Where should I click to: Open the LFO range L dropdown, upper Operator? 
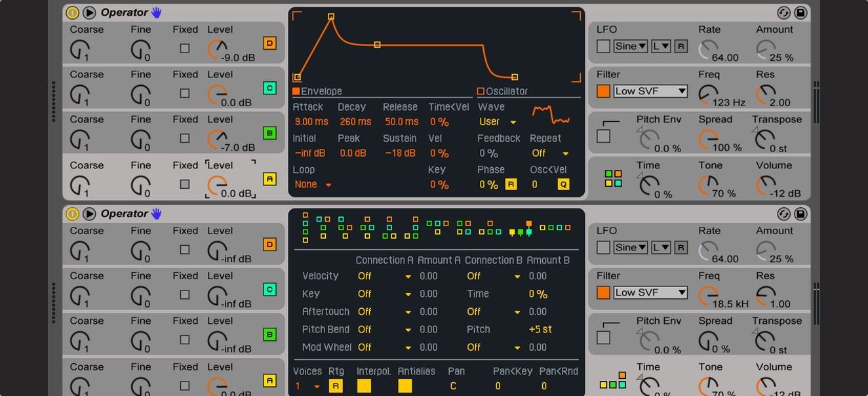point(661,46)
